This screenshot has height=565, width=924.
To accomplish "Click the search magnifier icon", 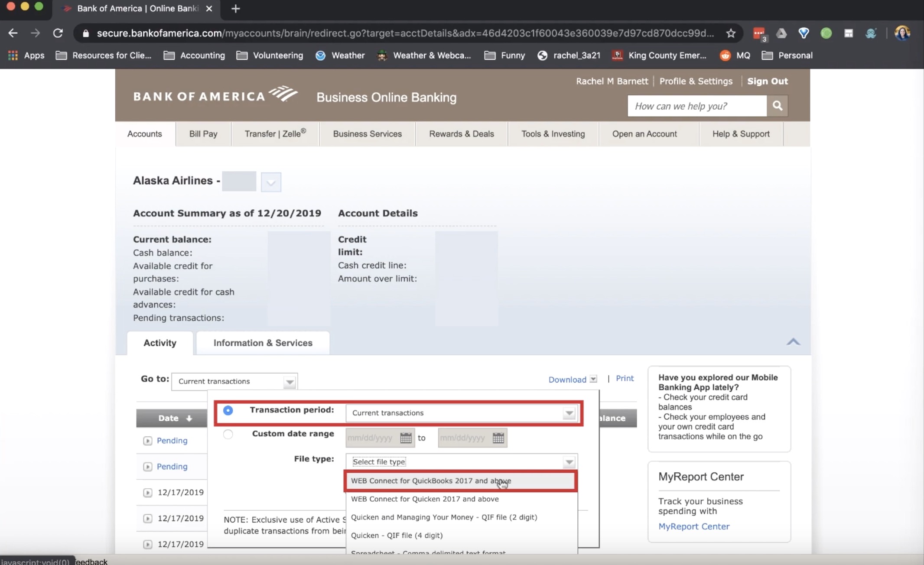I will pyautogui.click(x=777, y=106).
